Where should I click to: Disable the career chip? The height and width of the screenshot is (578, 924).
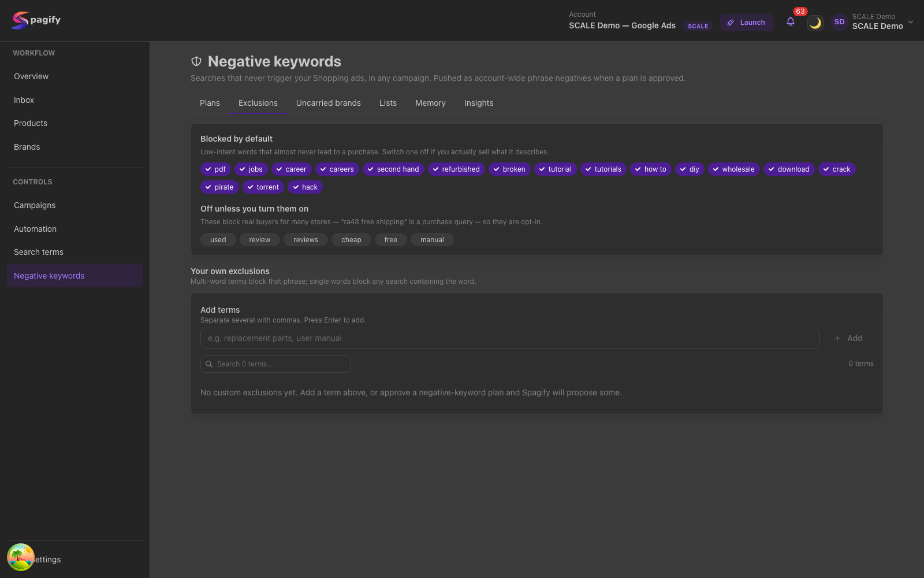click(292, 169)
